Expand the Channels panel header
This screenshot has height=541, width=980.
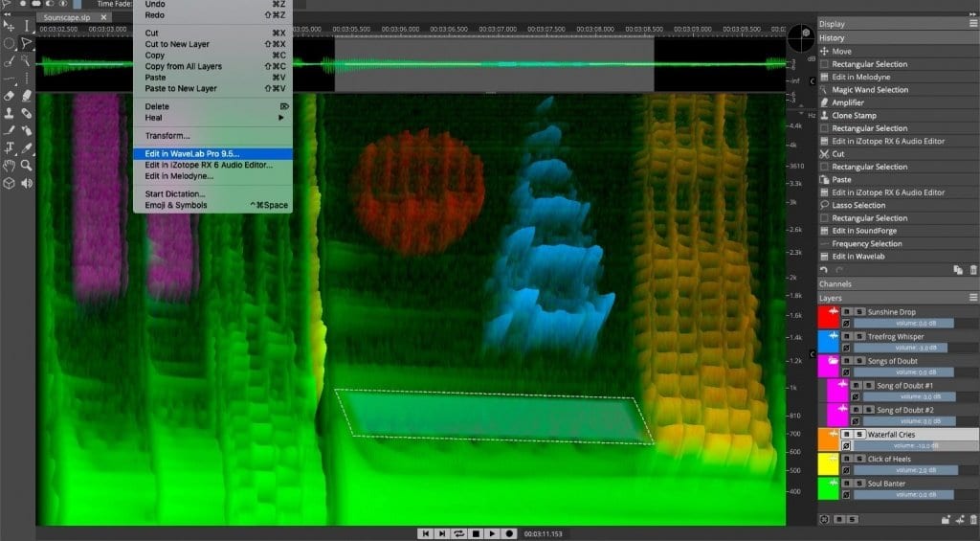[x=898, y=284]
